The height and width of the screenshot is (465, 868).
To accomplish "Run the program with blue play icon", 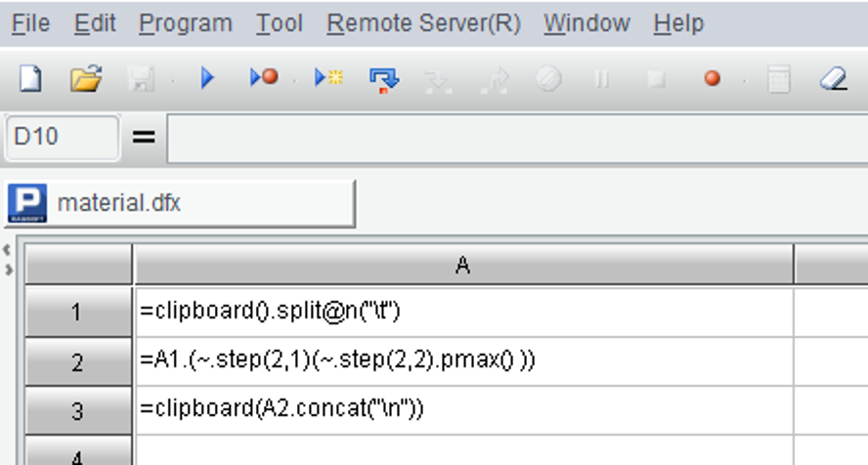I will click(x=207, y=79).
